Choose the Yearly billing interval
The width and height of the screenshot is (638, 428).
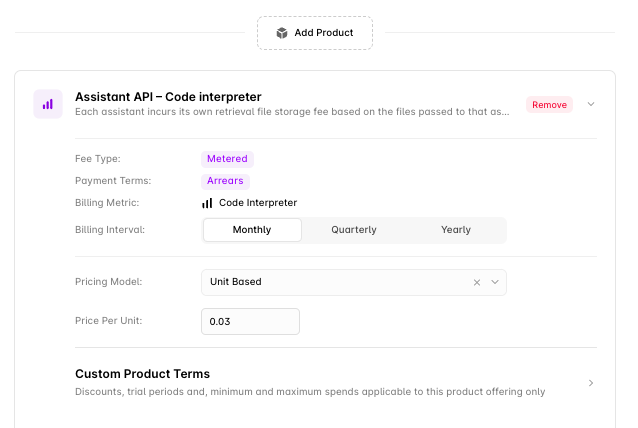pos(456,230)
